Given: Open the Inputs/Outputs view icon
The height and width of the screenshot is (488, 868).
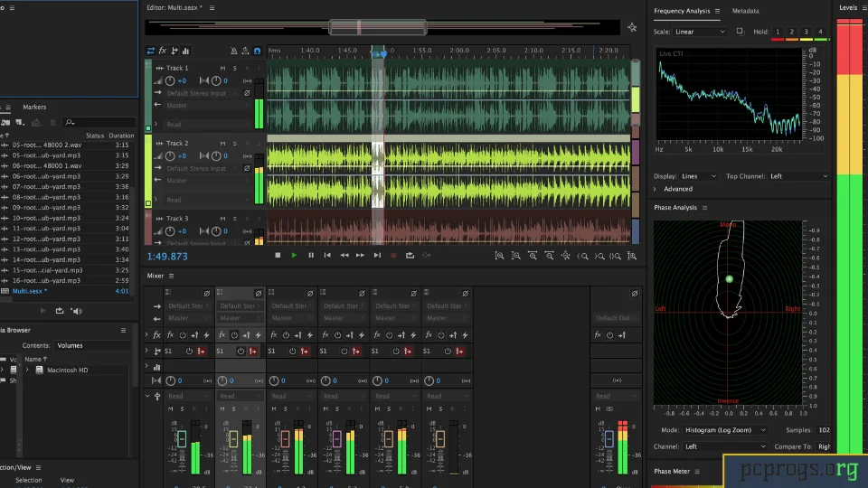Looking at the screenshot, I should (151, 51).
